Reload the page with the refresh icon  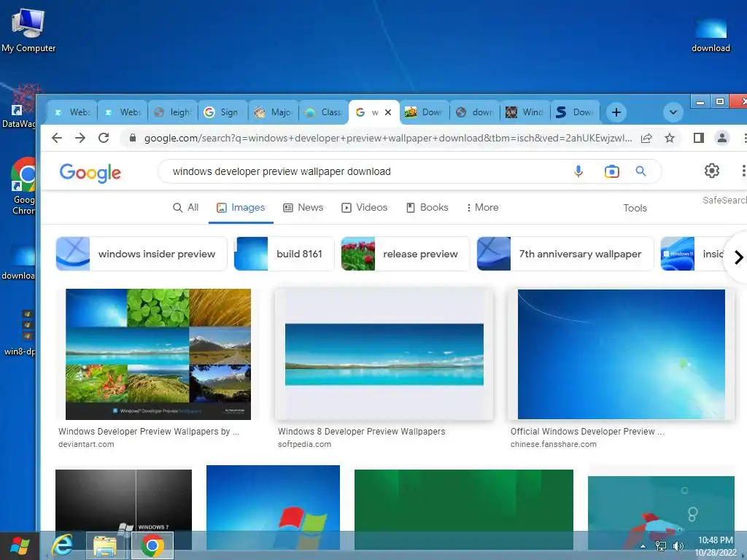tap(104, 138)
